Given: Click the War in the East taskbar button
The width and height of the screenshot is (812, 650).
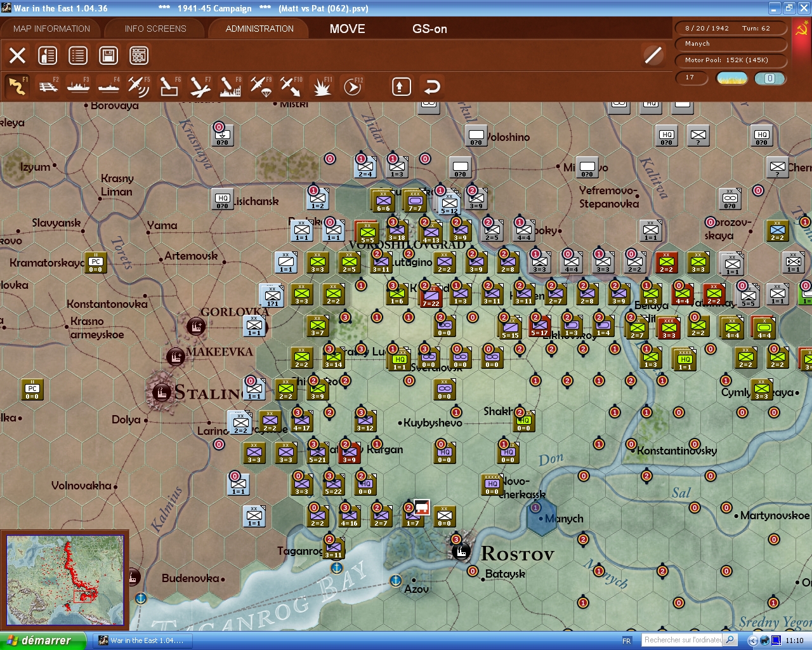Looking at the screenshot, I should pos(144,640).
